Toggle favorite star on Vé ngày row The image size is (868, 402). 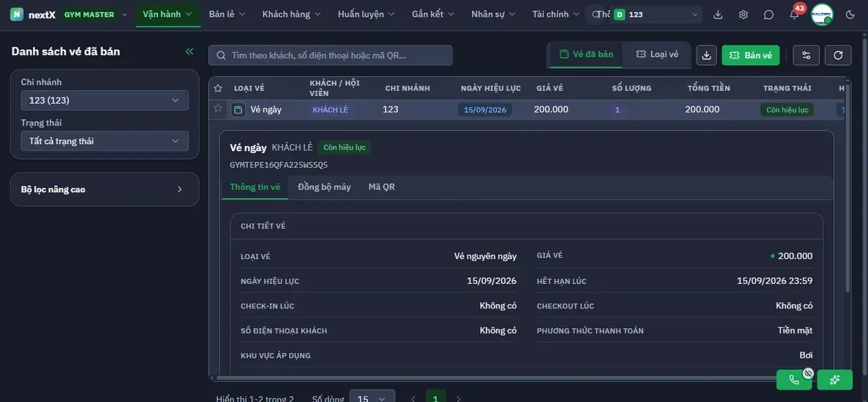point(218,108)
